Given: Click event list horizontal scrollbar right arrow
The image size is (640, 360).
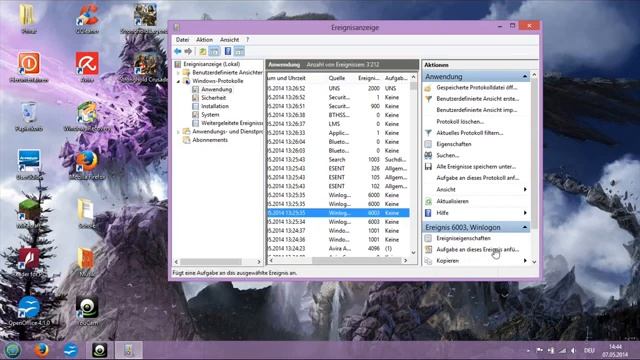Looking at the screenshot, I should tap(405, 260).
